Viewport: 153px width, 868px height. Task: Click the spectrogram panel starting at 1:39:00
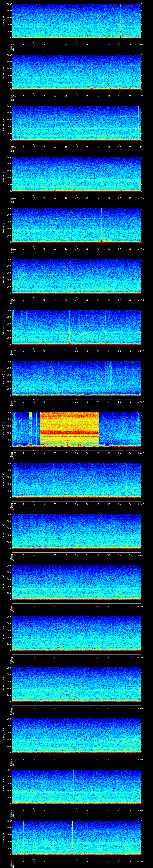point(76,532)
